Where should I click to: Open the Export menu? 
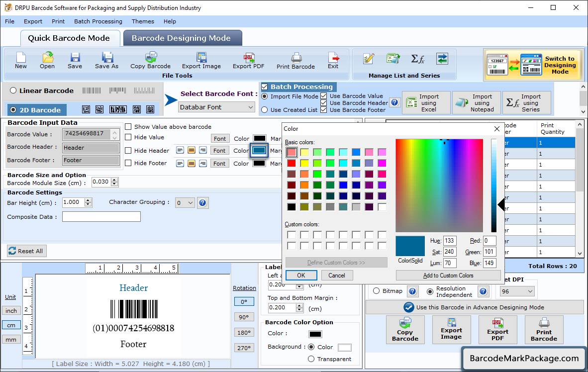[x=33, y=21]
